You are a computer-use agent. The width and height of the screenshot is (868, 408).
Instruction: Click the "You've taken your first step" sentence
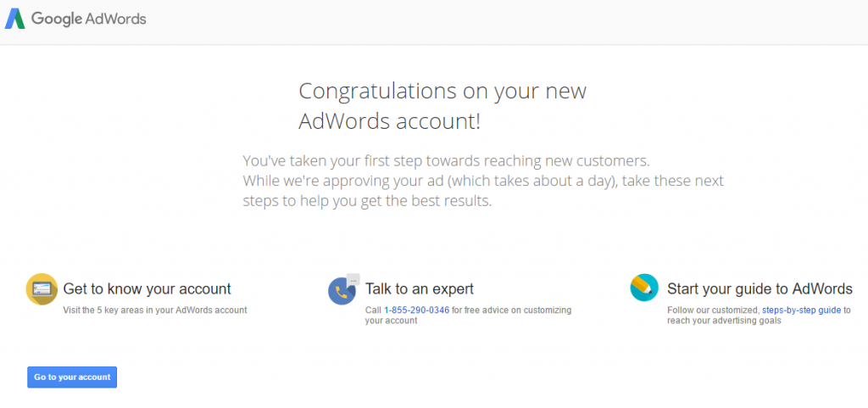(446, 161)
